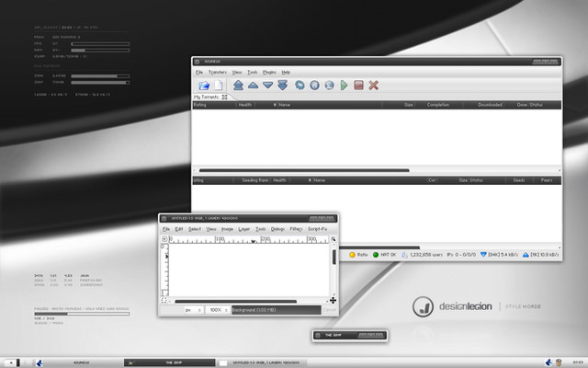
Task: Select the My Torrents tab
Action: [x=206, y=97]
